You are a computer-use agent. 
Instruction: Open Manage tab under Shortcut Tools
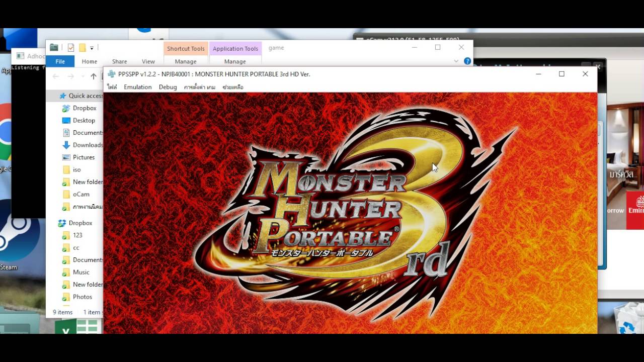(186, 61)
